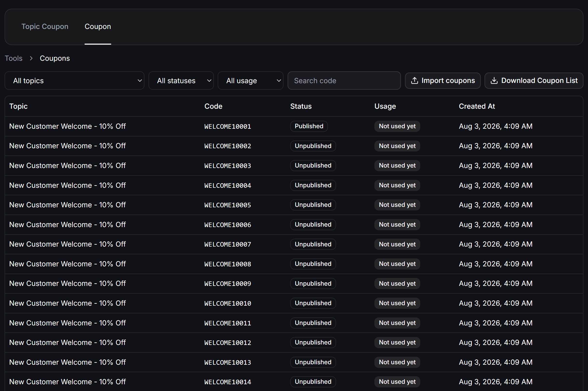Viewport: 588px width, 391px height.
Task: Click the code WELCOME10002
Action: click(x=228, y=146)
